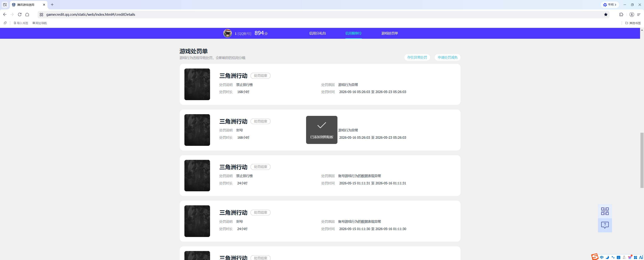Open the skin shirt icon in the IME bar
This screenshot has width=644, height=260.
coord(630,258)
